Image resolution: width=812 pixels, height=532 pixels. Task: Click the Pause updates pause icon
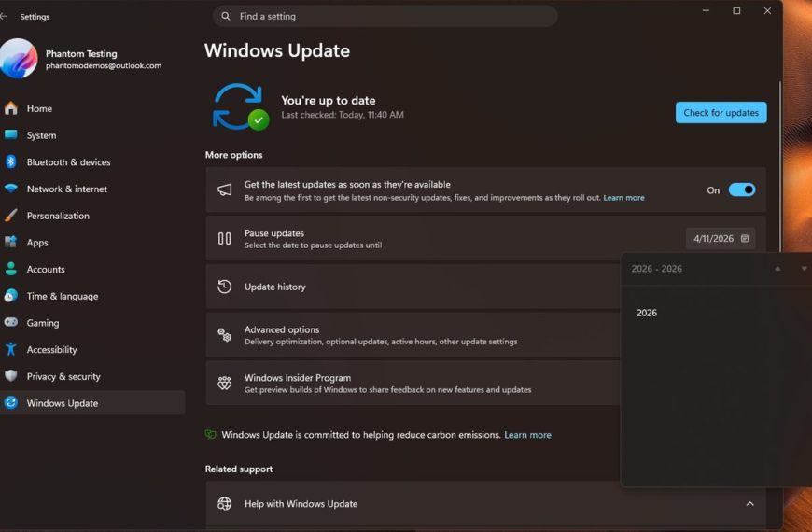coord(224,238)
